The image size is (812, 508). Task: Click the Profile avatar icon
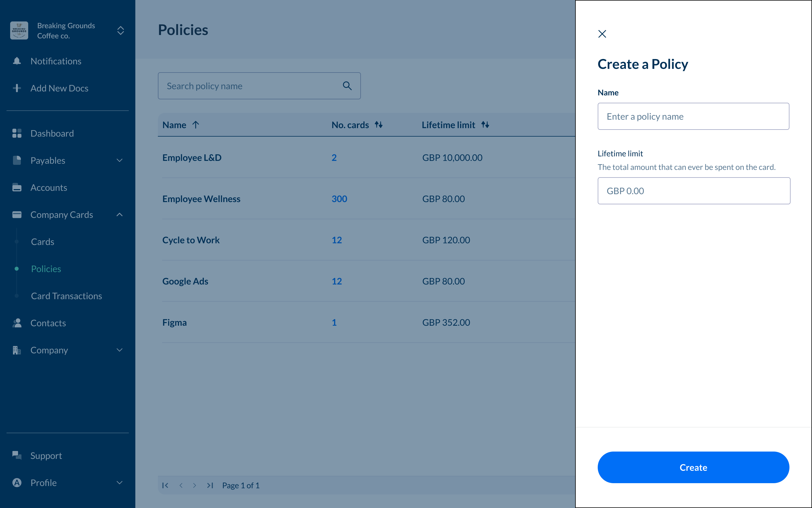17,483
